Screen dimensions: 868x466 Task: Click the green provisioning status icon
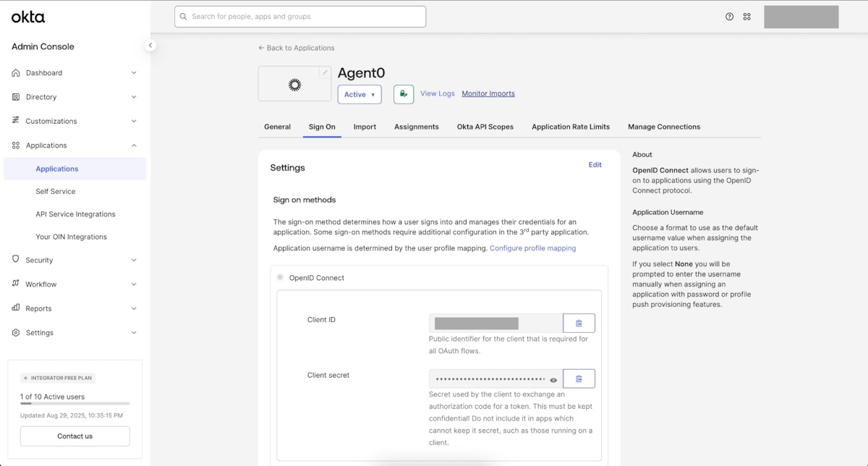[x=404, y=94]
